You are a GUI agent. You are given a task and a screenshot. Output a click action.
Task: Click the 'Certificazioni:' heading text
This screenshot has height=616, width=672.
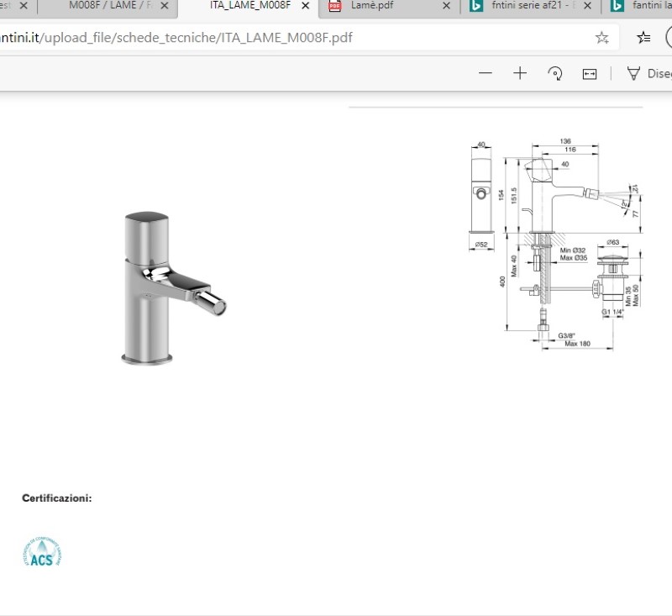click(57, 498)
